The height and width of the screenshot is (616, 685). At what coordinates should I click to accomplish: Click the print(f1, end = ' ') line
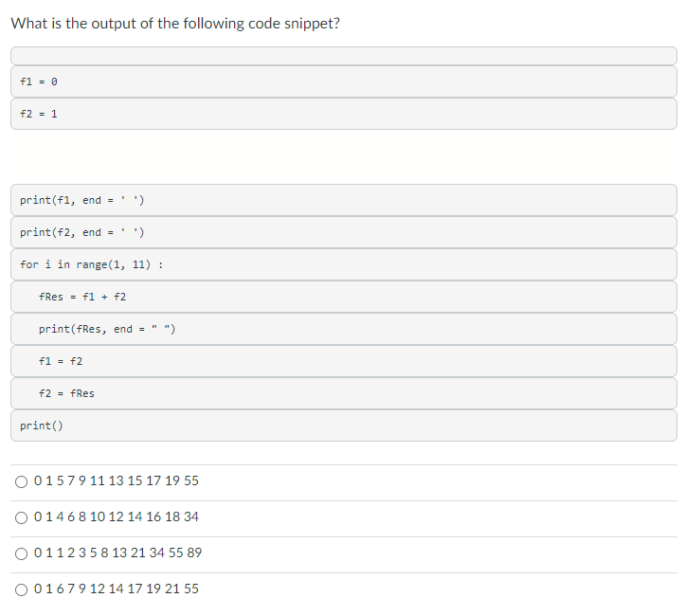pyautogui.click(x=82, y=201)
